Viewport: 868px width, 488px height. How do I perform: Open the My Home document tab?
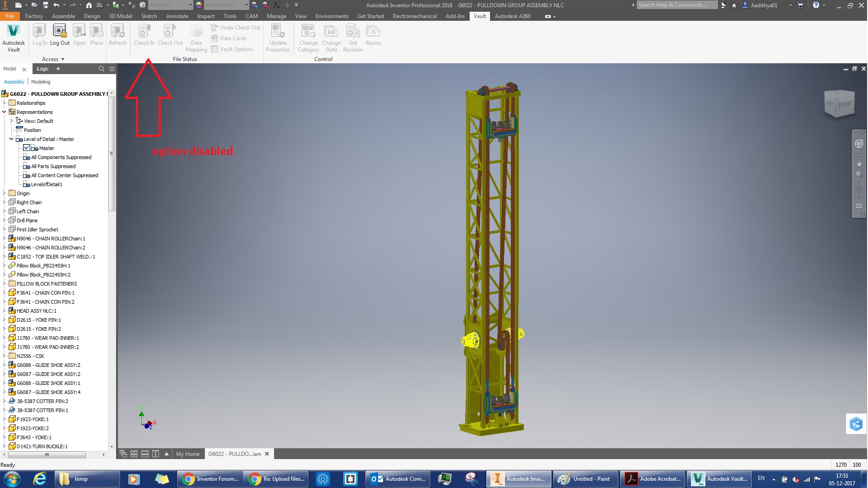(187, 454)
